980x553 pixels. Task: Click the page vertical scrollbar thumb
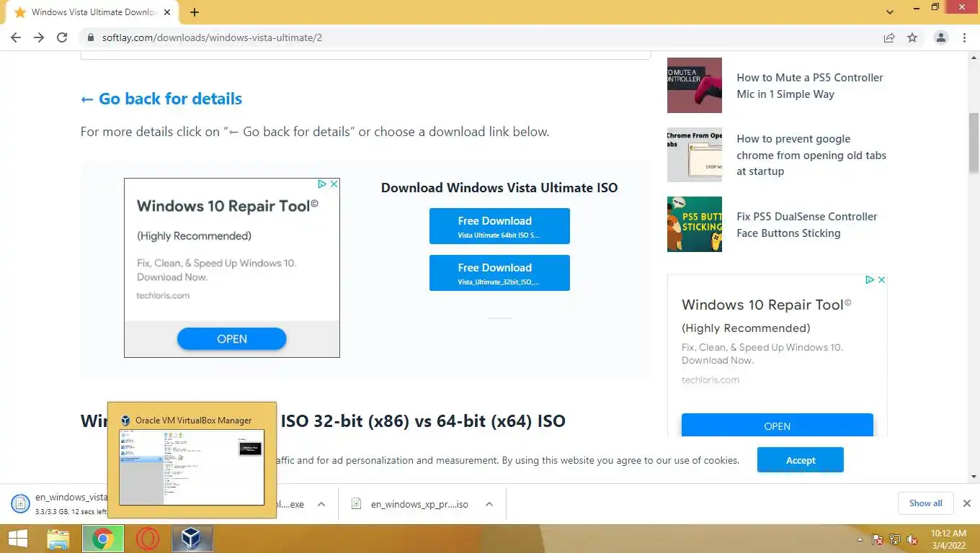974,143
